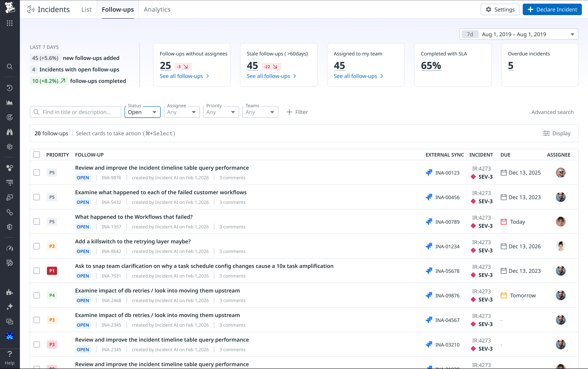Viewport: 588px width, 369px height.
Task: Open the sparkle AI icon in sidebar
Action: click(x=10, y=307)
